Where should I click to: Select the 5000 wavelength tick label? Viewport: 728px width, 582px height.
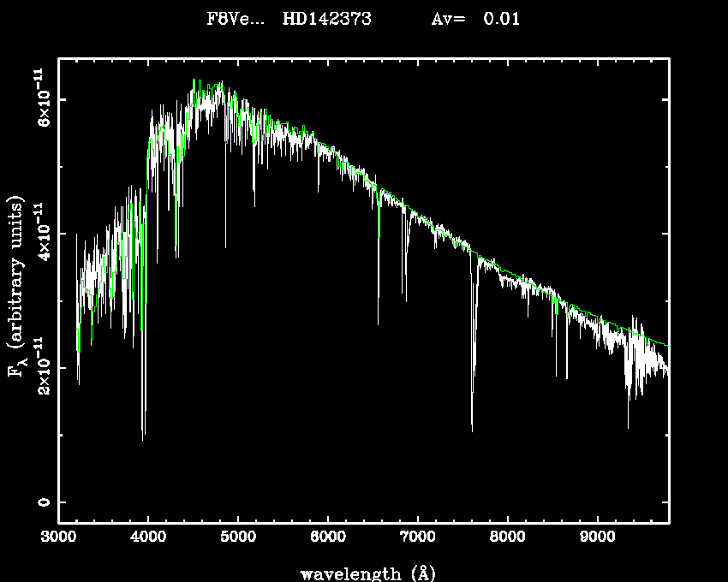click(238, 538)
